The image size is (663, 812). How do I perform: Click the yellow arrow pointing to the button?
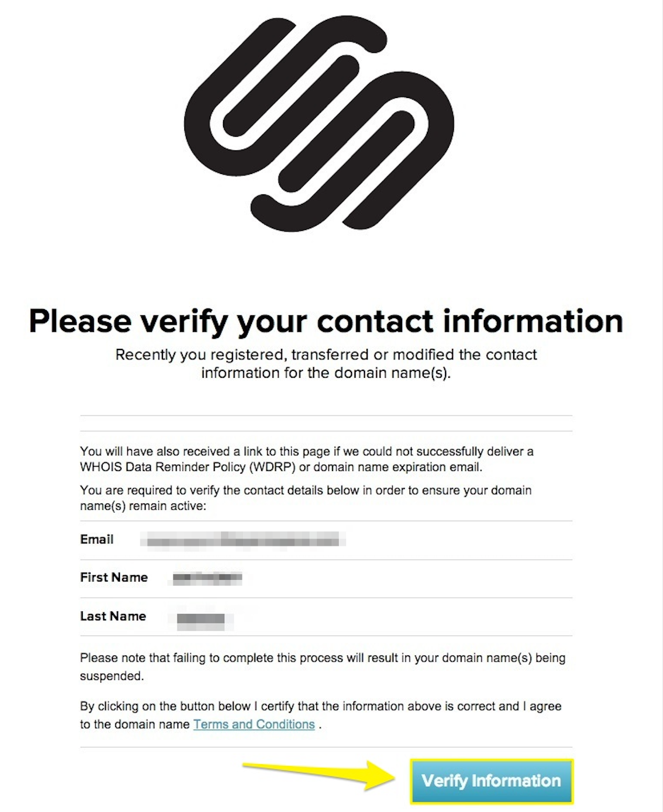point(318,774)
